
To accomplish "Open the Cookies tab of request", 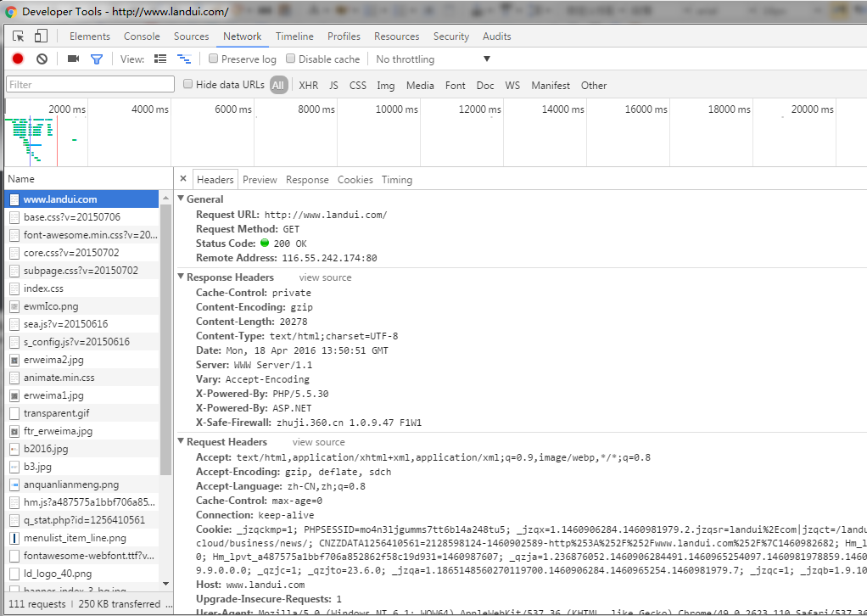I will click(355, 180).
